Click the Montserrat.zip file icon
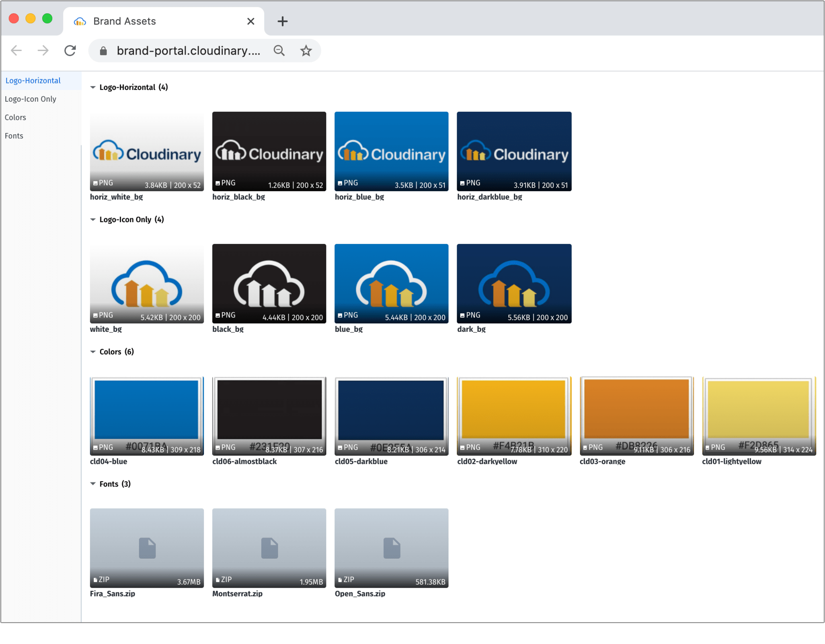This screenshot has height=644, width=825. (269, 548)
